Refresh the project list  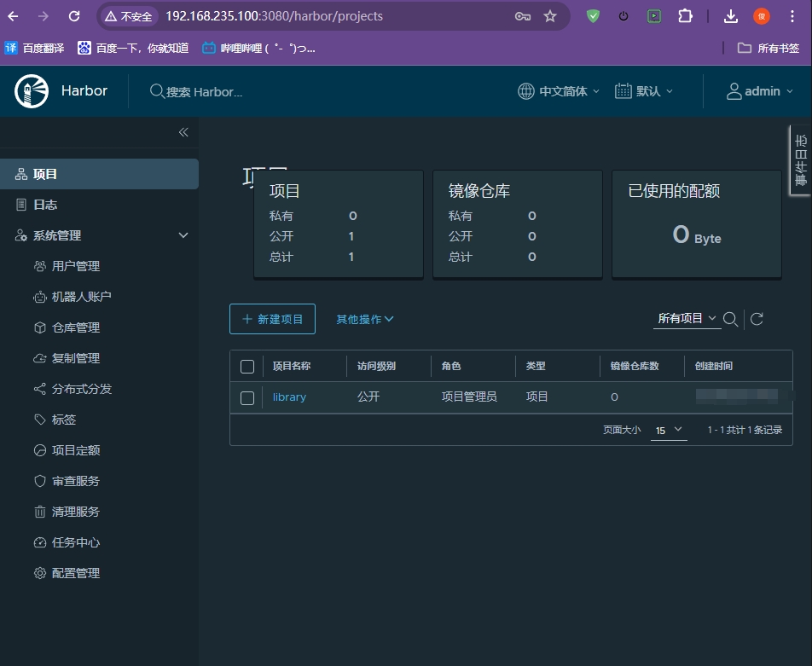point(757,319)
